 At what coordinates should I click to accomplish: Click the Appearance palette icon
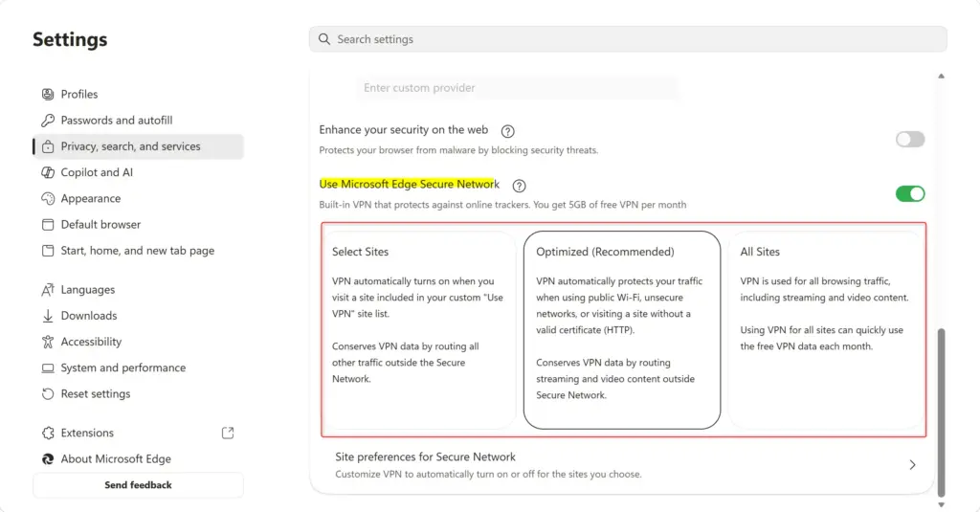(x=48, y=198)
